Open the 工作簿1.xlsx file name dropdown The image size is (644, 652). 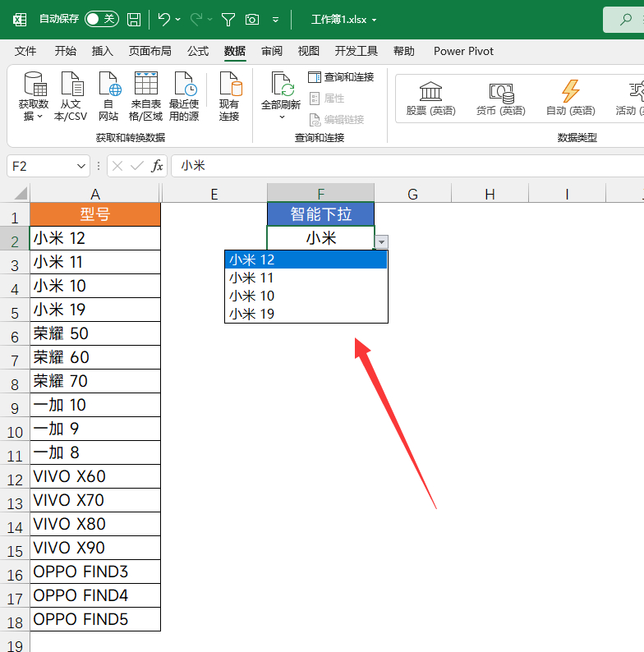coord(374,20)
